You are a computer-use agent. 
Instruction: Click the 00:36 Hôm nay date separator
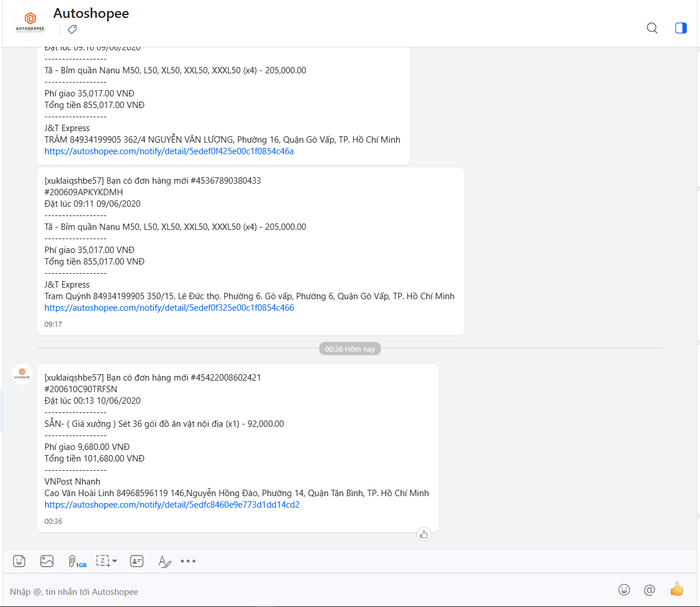350,349
